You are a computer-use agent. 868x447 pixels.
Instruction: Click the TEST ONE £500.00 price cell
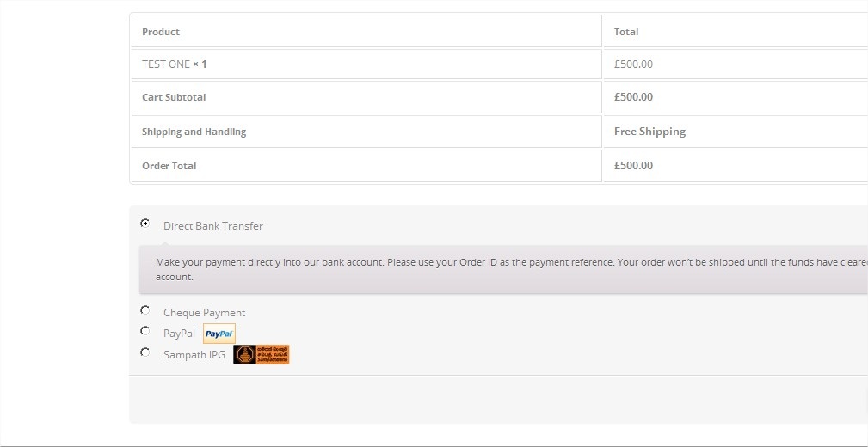pyautogui.click(x=736, y=64)
